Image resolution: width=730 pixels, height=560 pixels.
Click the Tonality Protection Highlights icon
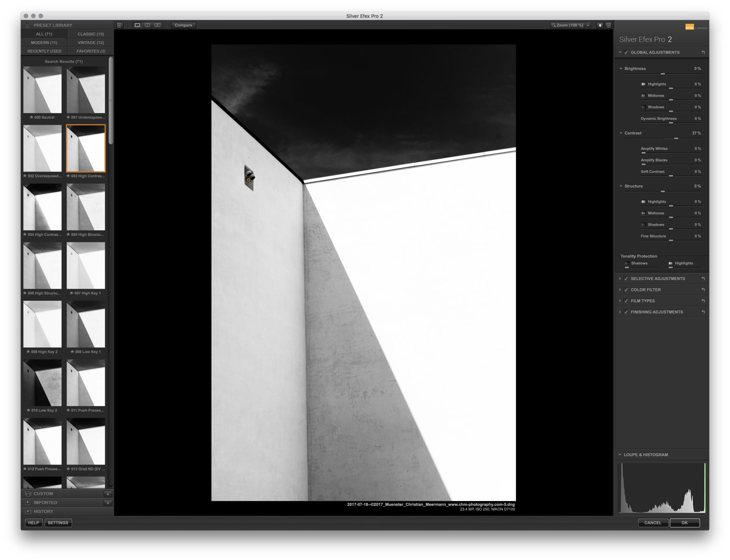[x=670, y=263]
